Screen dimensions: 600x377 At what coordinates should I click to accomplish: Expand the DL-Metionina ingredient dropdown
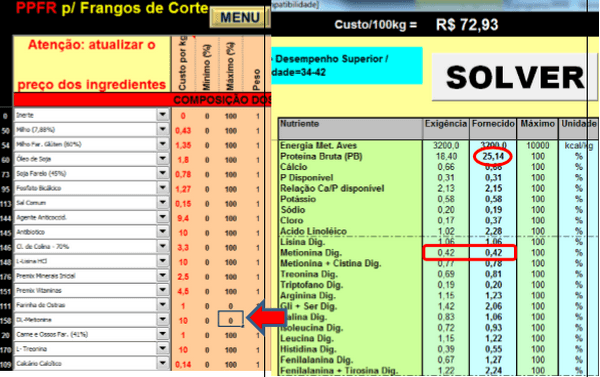click(163, 319)
